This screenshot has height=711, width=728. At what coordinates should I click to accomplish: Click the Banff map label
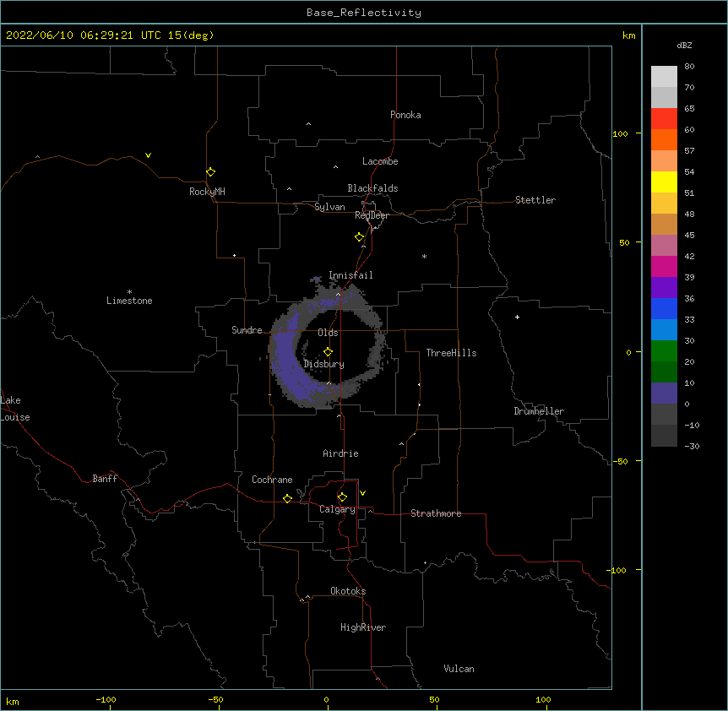[x=105, y=479]
